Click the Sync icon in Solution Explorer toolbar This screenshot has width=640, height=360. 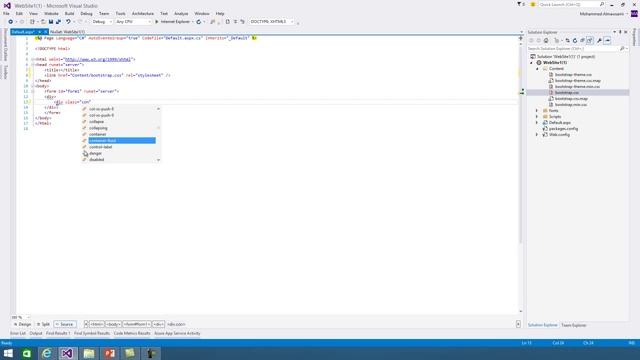567,40
